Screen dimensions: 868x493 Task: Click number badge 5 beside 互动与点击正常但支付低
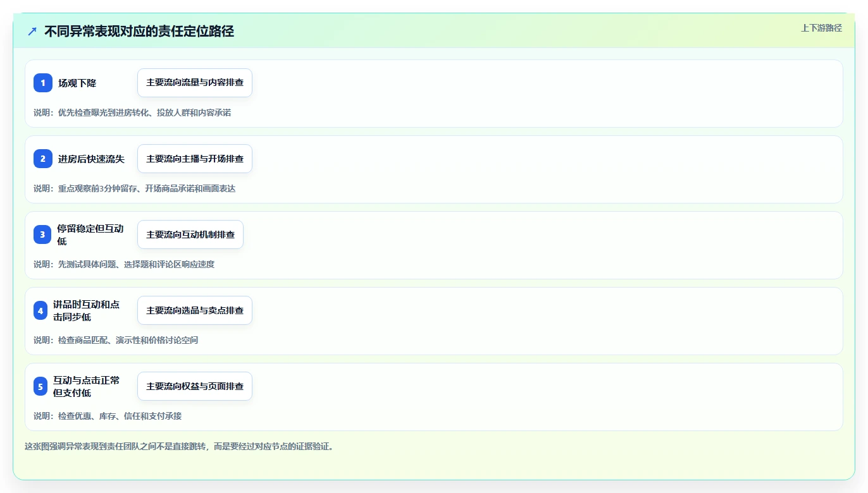tap(40, 386)
